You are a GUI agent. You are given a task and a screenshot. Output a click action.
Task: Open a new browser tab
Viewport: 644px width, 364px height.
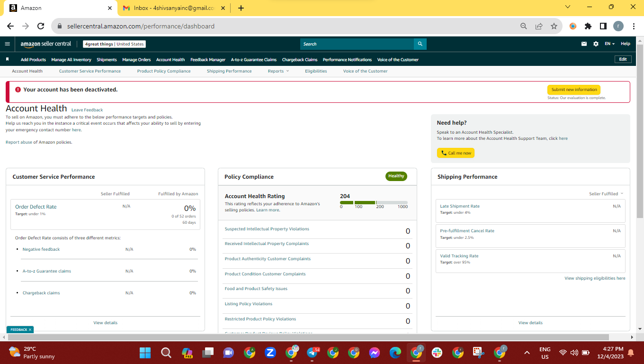point(241,8)
